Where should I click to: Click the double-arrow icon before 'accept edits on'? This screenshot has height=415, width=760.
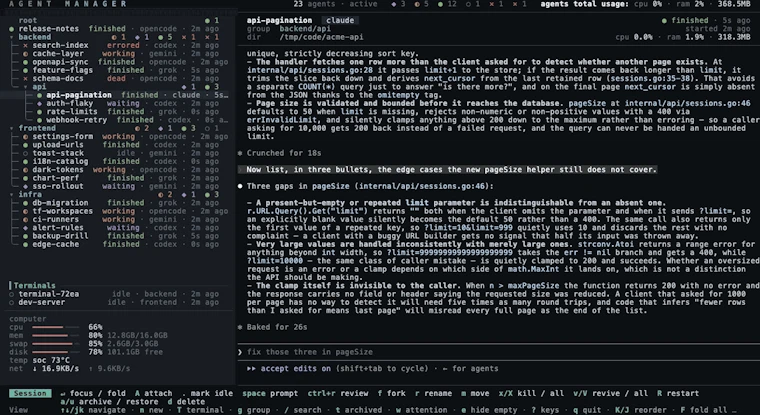tap(251, 368)
